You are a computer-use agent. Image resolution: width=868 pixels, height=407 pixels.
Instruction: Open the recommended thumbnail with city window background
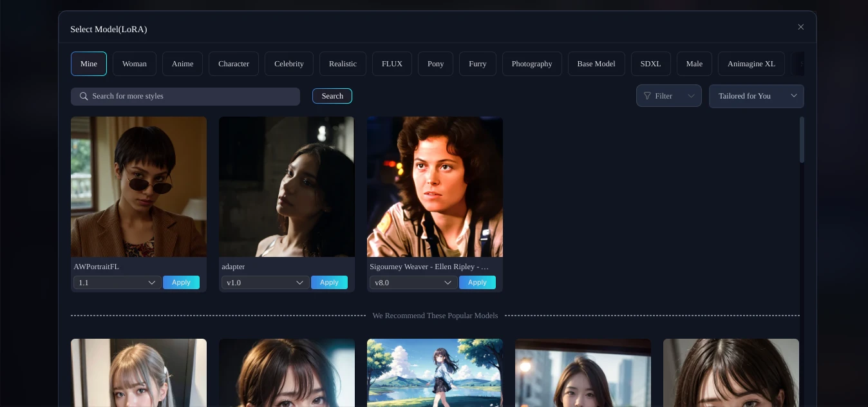coord(583,373)
